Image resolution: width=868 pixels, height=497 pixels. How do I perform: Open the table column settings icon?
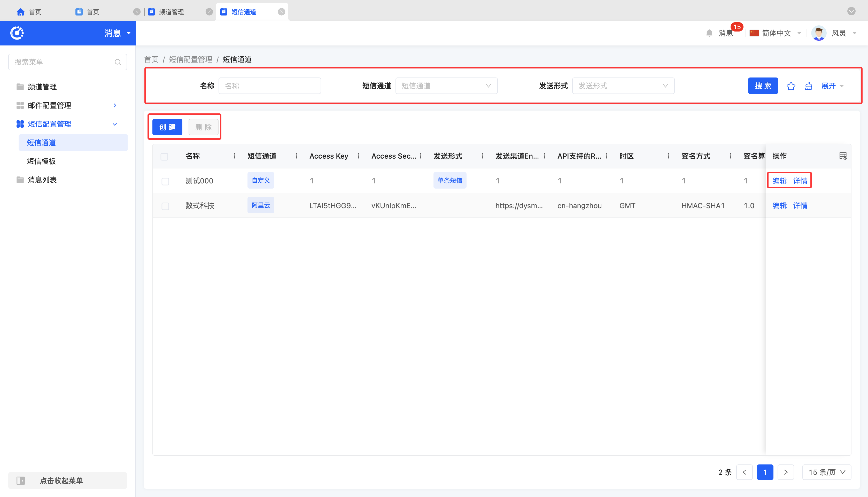[x=843, y=156]
